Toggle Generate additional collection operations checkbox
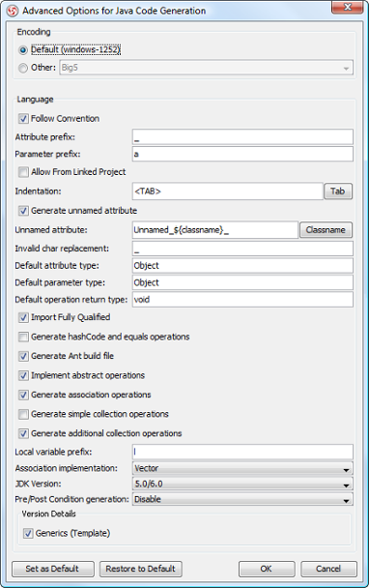This screenshot has width=369, height=588. [x=23, y=433]
